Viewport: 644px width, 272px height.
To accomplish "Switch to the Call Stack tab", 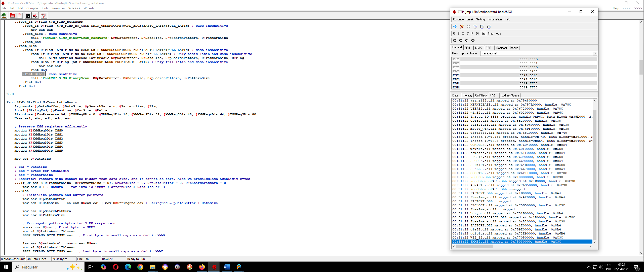I will (x=481, y=95).
